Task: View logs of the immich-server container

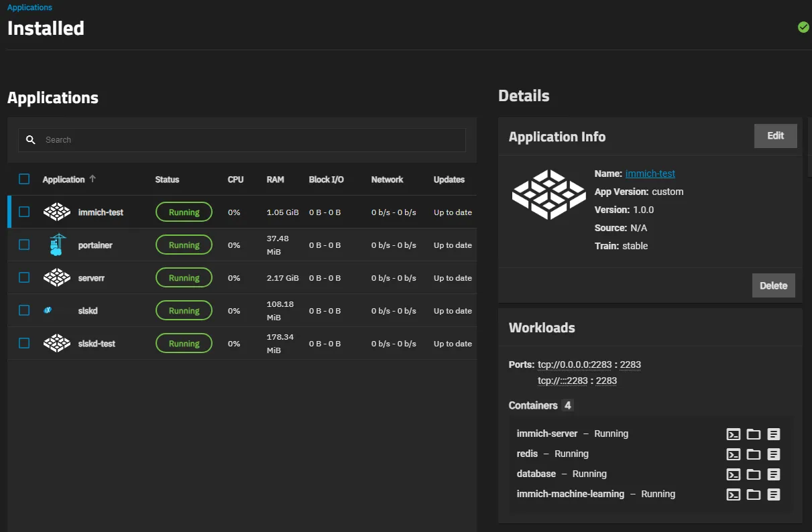Action: (774, 434)
